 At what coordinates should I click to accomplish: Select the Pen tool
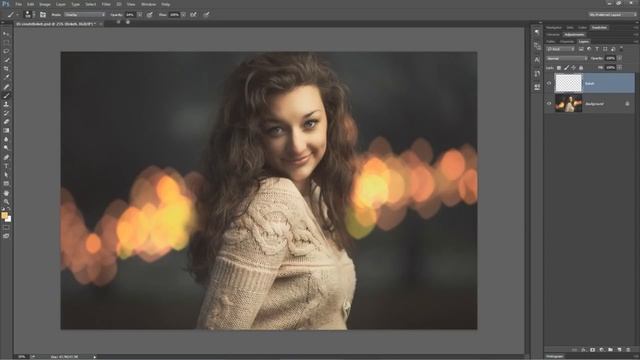tap(6, 158)
